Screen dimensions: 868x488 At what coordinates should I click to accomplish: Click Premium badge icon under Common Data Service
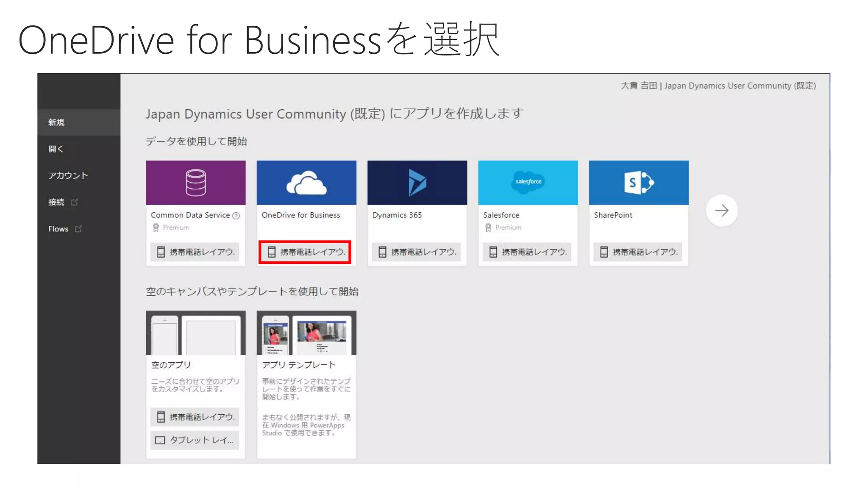[x=156, y=227]
